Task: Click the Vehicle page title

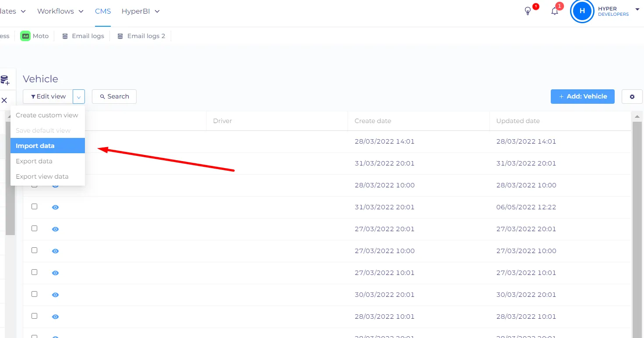Action: [x=40, y=79]
